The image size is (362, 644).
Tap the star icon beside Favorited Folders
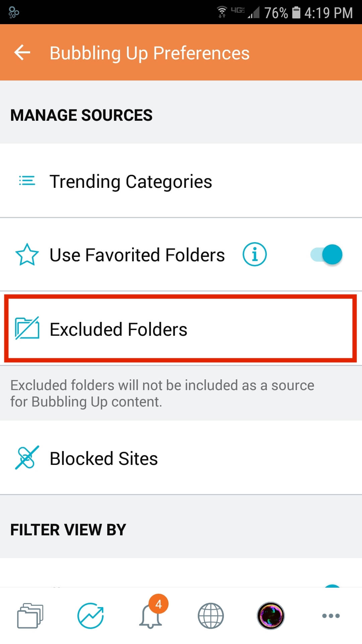27,255
